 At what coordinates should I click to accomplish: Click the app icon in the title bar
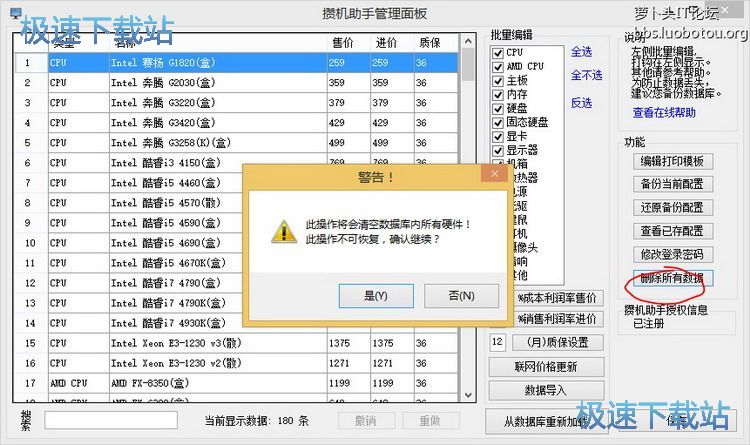click(16, 13)
